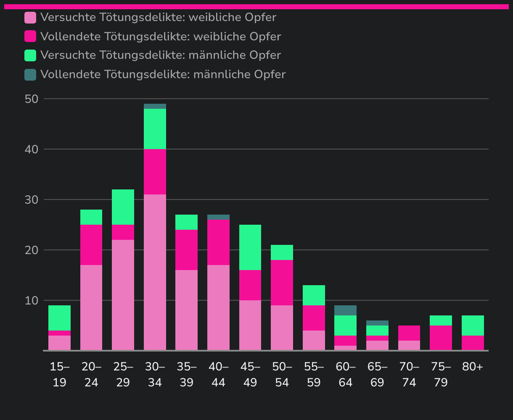Click the magenta legend swatch for Vollendete weibliche Opfer
Screen dimensions: 513x420
click(30, 37)
